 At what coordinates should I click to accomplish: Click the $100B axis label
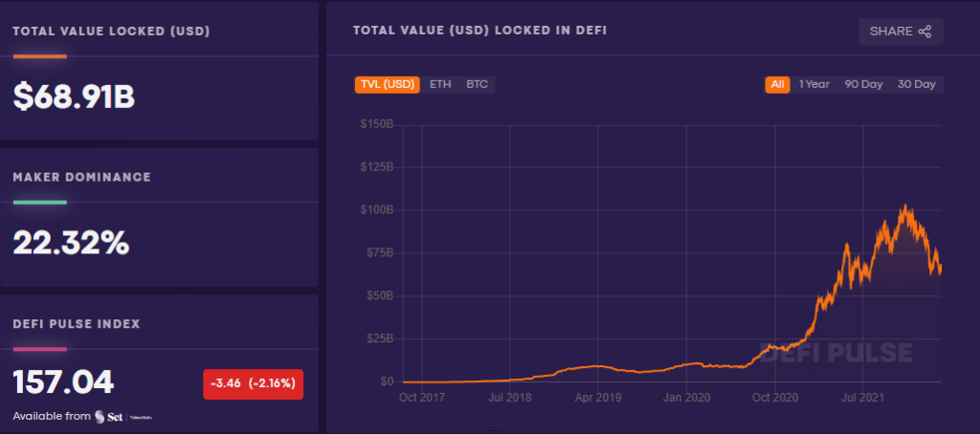377,209
